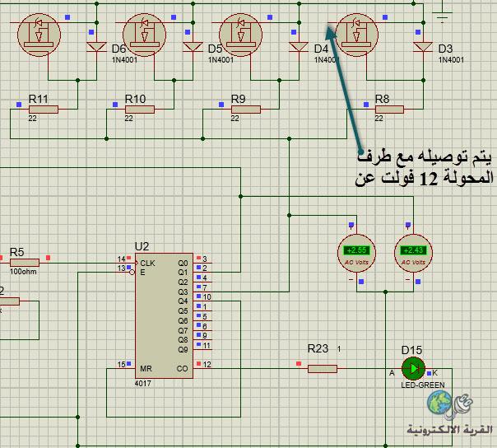Click the Q4 pin 10 output of U2
Image resolution: width=497 pixels, height=448 pixels.
tap(202, 299)
